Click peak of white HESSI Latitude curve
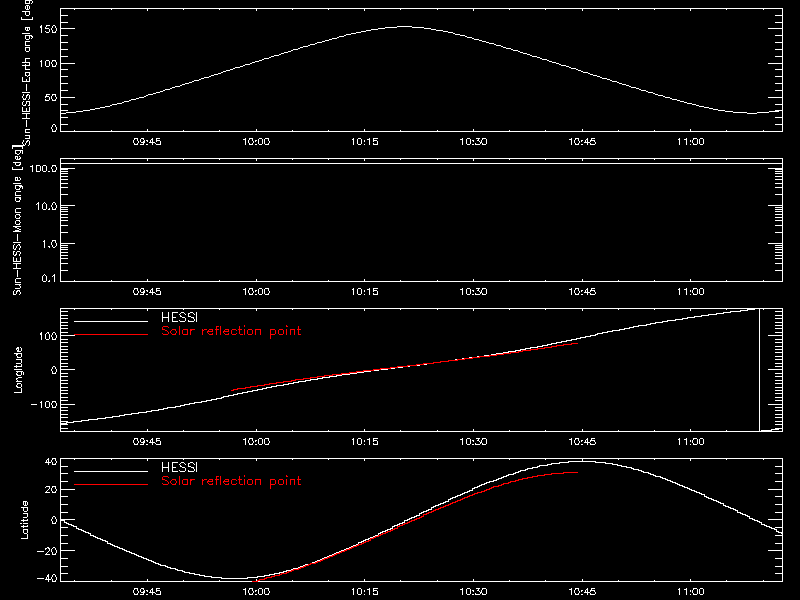Viewport: 800px width, 600px height. pyautogui.click(x=582, y=462)
